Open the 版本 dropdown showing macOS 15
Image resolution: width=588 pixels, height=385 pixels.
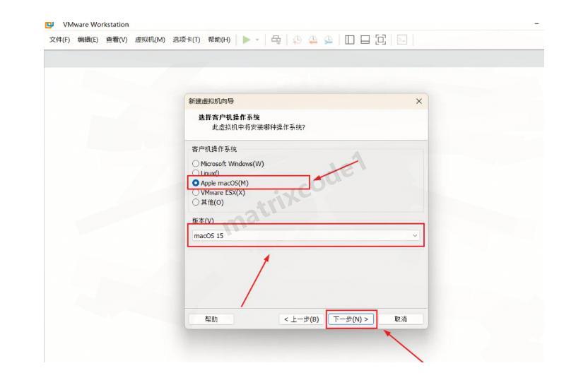[x=305, y=235]
